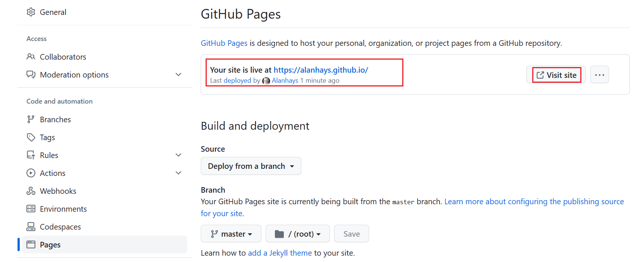Expand the Actions sidebar section
This screenshot has height=262, width=644.
[178, 173]
